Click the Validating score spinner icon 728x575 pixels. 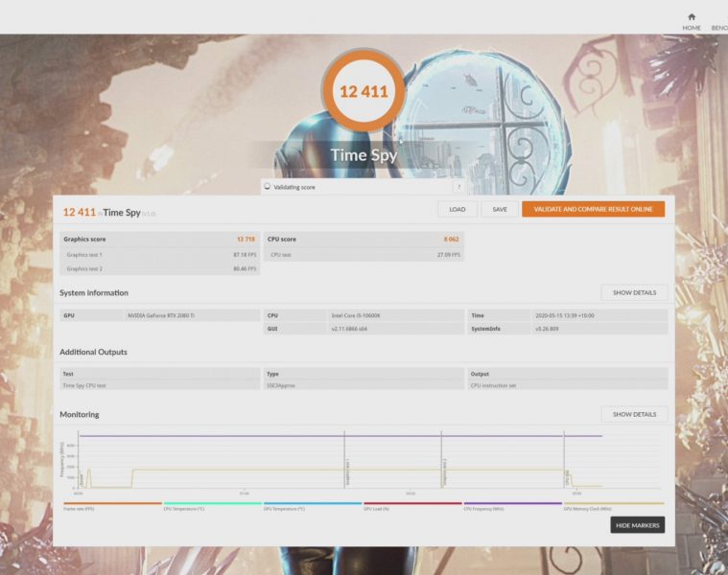[267, 187]
